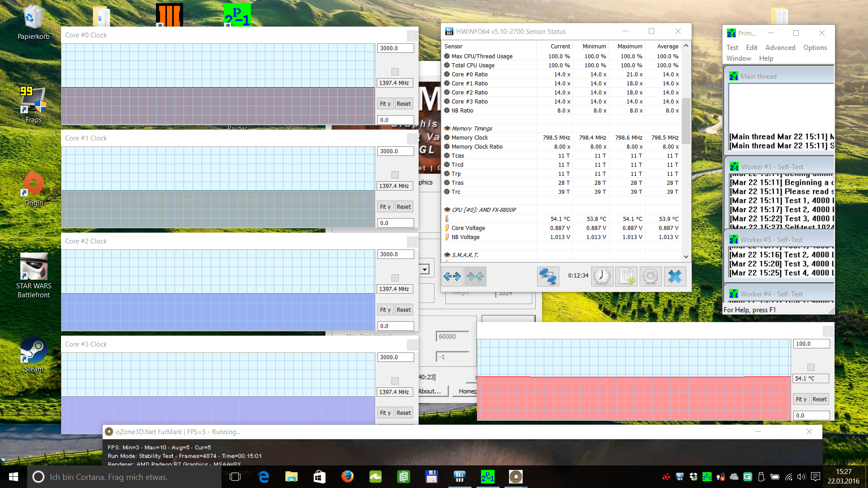Viewport: 868px width, 488px height.
Task: Toggle the checkbox in Core #1 Clock graph
Action: (x=395, y=175)
